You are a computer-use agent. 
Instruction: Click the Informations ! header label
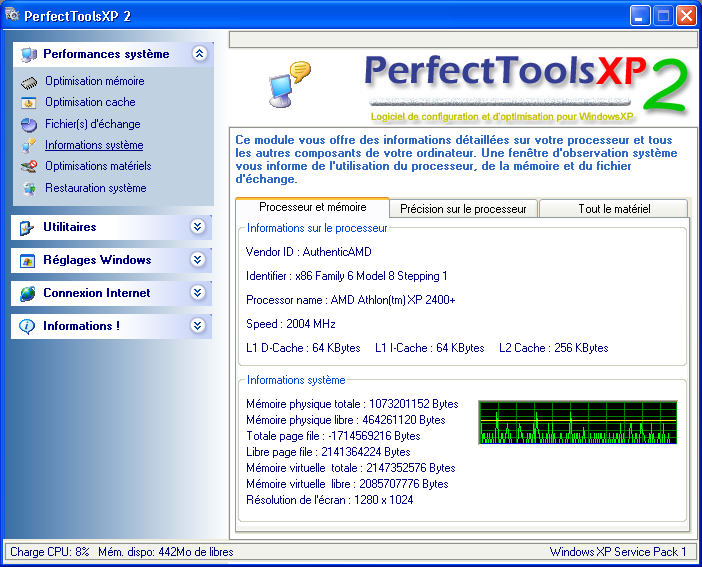click(x=81, y=326)
